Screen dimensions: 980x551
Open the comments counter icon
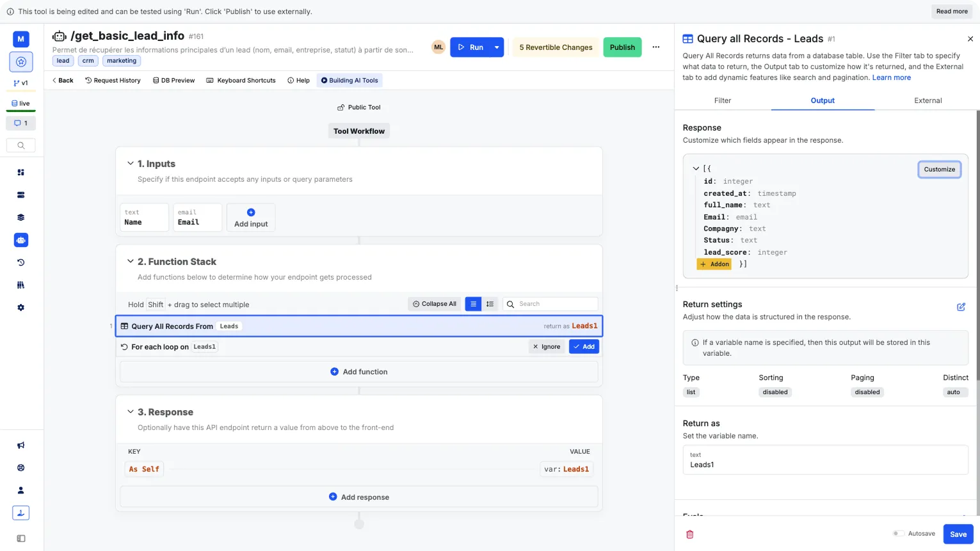point(21,123)
